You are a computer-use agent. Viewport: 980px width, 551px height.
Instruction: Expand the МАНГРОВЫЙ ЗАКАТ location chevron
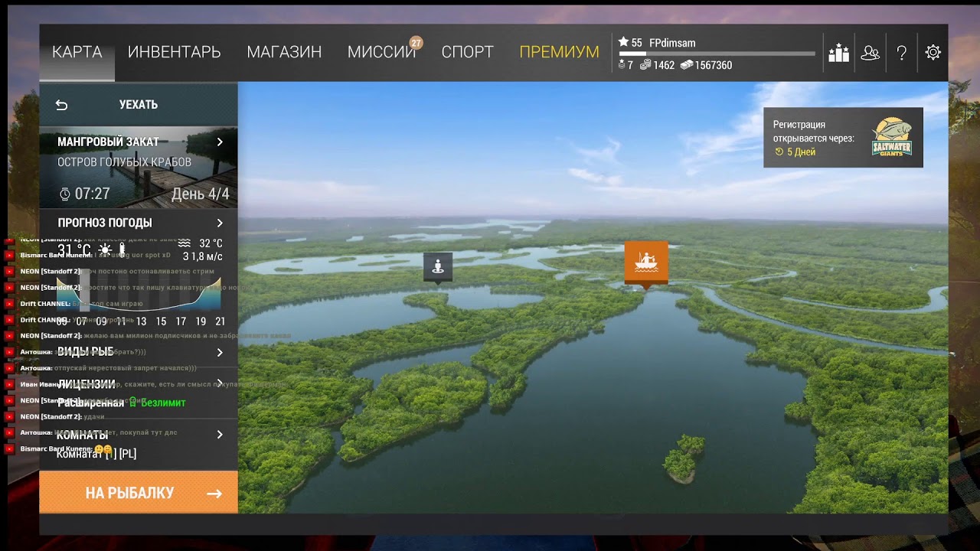(x=220, y=142)
